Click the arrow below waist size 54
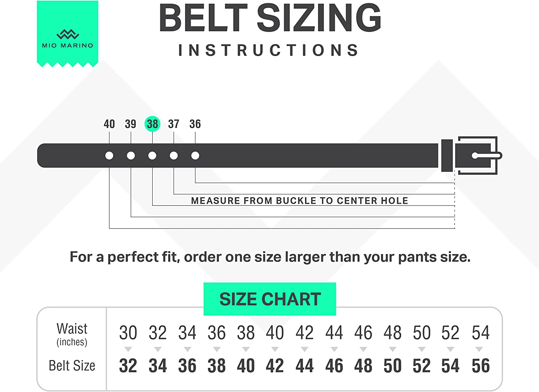The image size is (539, 392). pos(479,349)
